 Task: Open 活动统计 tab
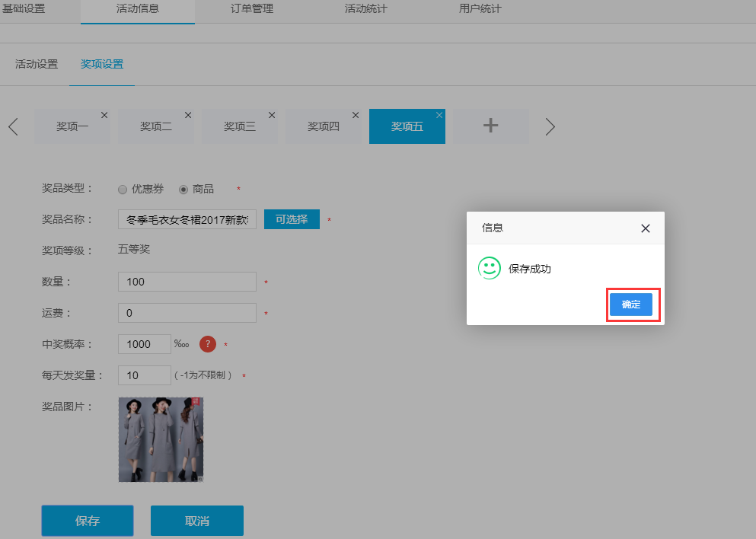coord(366,8)
